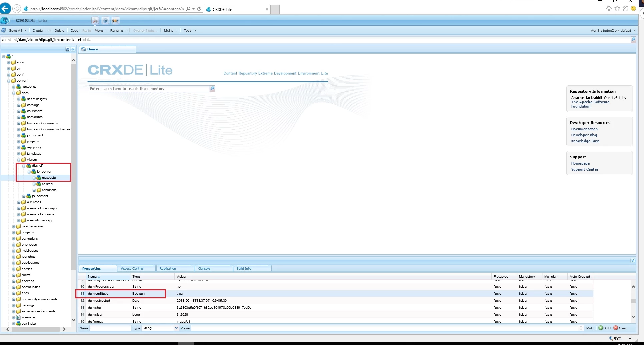Open the Support Center link
This screenshot has width=644, height=345.
tap(585, 169)
